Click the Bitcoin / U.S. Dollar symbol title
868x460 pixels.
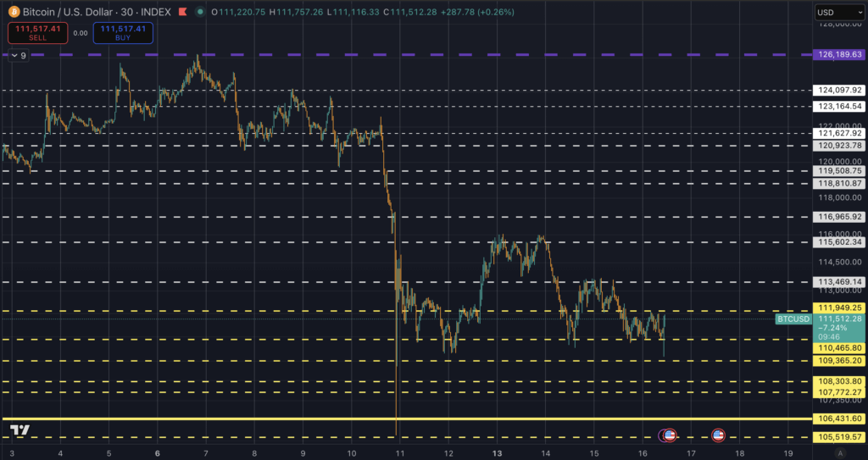(70, 12)
